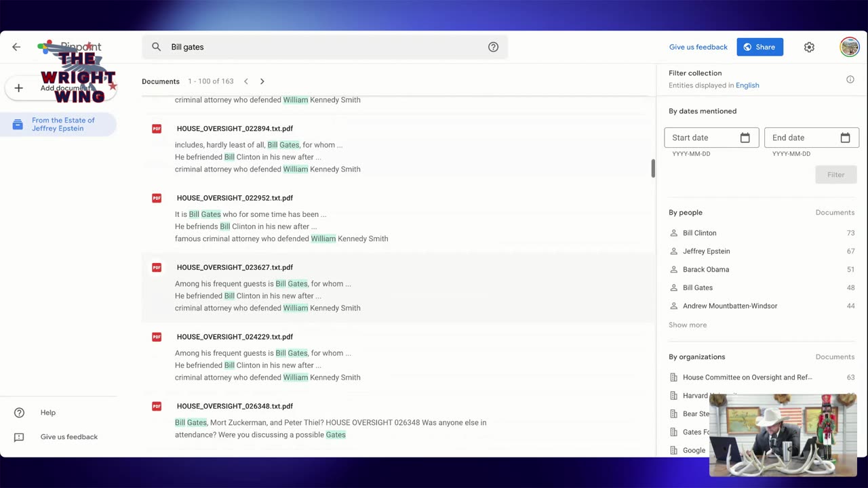Screen dimensions: 868x488
Task: Click snippet 'Bill Gates, Mort Zuckerman, and Peter Thiel'
Action: coord(330,428)
